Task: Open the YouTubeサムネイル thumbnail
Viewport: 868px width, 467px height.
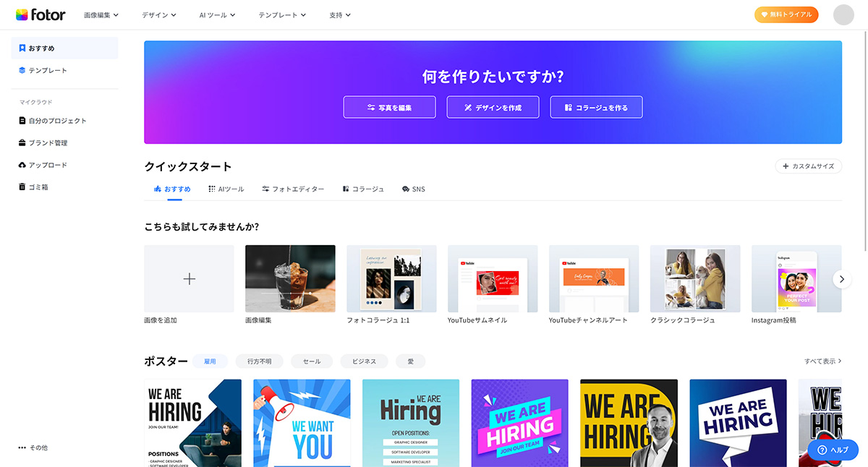Action: [493, 279]
